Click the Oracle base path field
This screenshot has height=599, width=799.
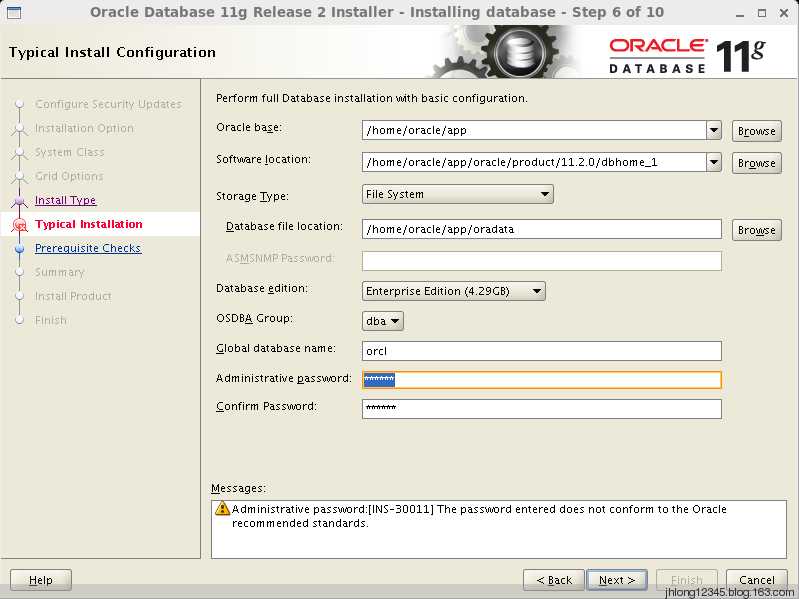[534, 130]
